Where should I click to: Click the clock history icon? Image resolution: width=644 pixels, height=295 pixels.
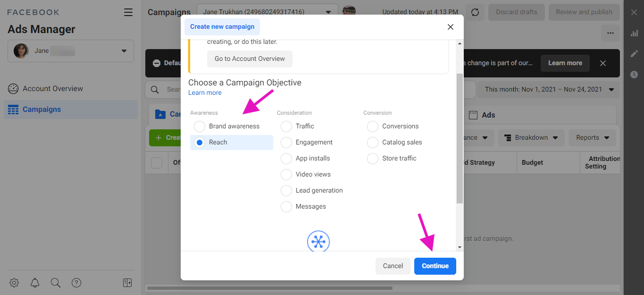[x=634, y=75]
